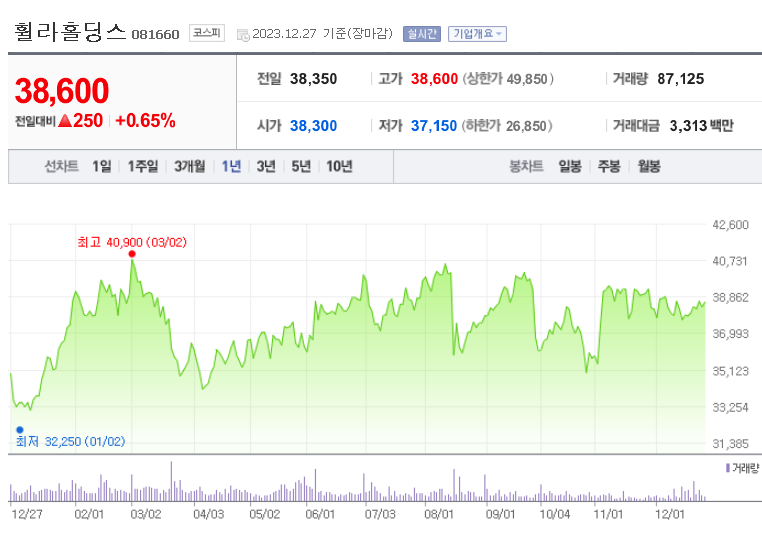This screenshot has height=538, width=762.
Task: Select the 10년 line chart tab
Action: click(339, 166)
